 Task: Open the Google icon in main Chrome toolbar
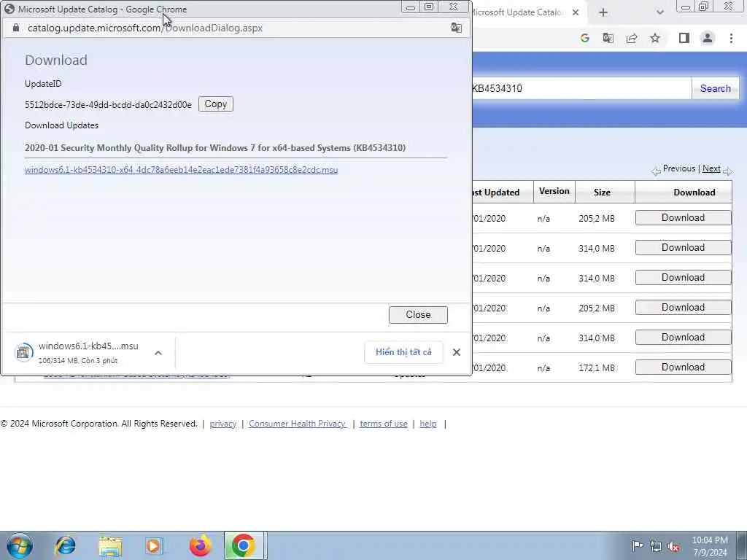(584, 38)
